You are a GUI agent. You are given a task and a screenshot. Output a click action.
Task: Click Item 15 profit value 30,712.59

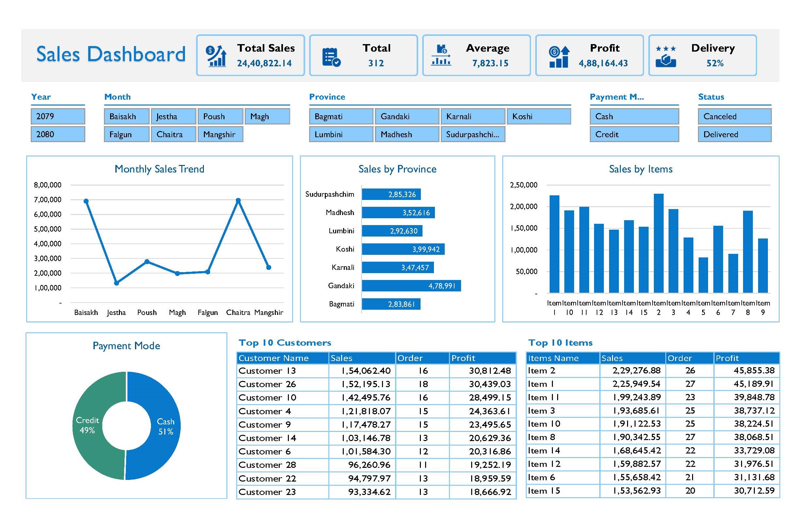(754, 491)
